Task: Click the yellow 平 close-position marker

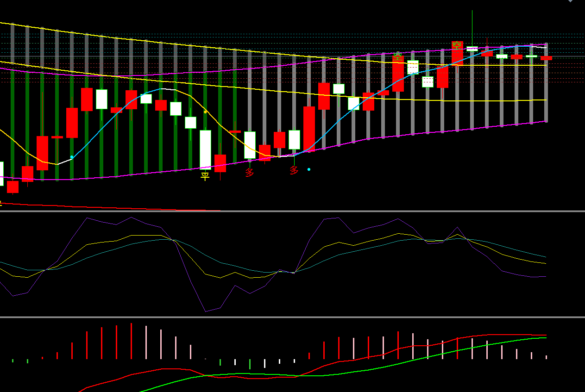Action: (x=205, y=176)
